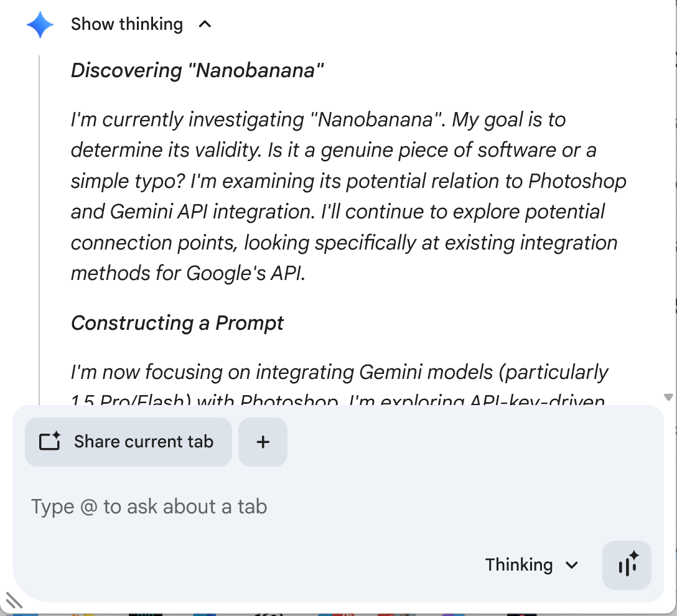Screen dimensions: 677x616
Task: Click the "Show thinking" label
Action: [126, 24]
